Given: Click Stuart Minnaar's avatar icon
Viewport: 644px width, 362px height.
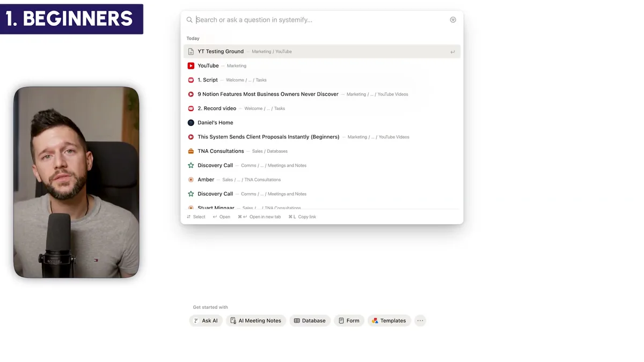Looking at the screenshot, I should (191, 207).
